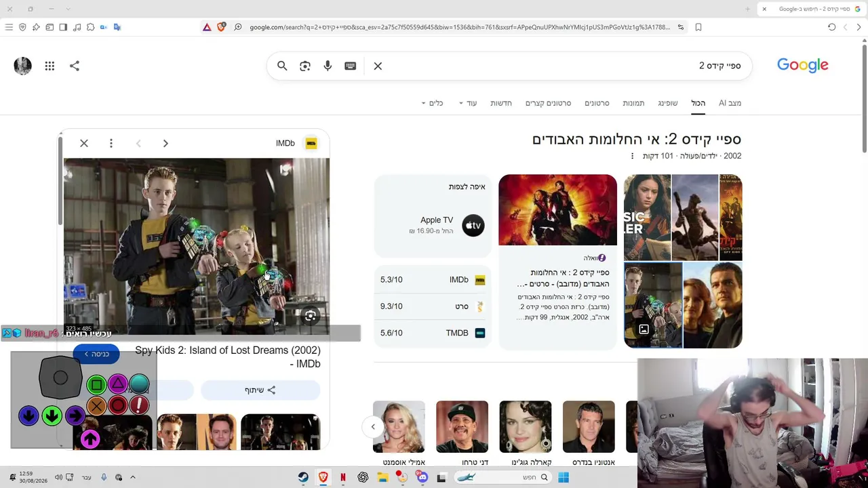Bookmark this page
This screenshot has height=488, width=868.
698,27
